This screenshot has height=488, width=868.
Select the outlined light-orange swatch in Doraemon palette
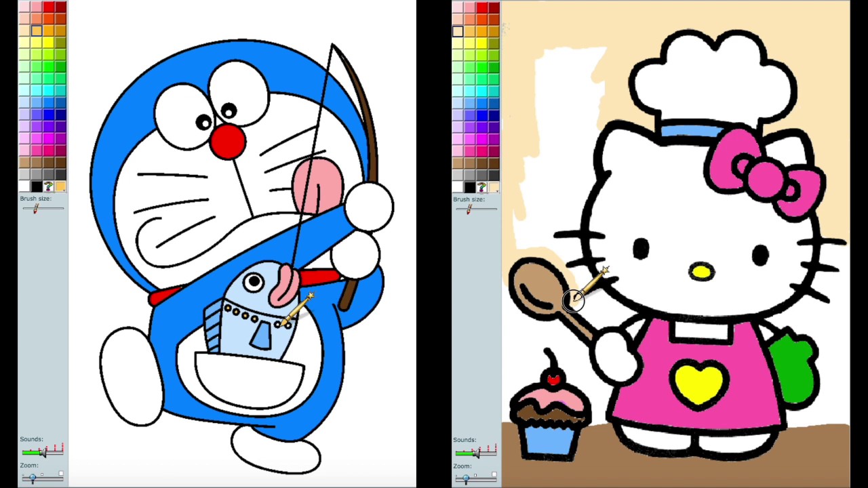pyautogui.click(x=37, y=30)
